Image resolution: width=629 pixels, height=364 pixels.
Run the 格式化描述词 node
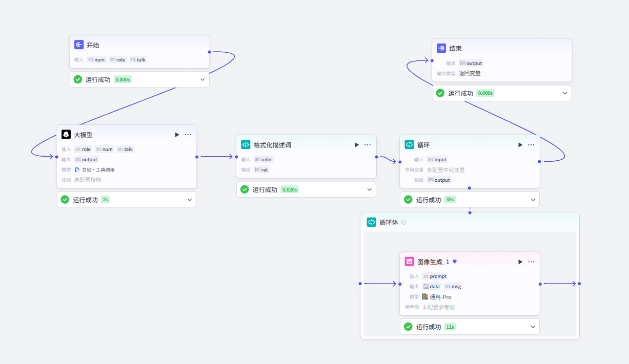coord(356,145)
